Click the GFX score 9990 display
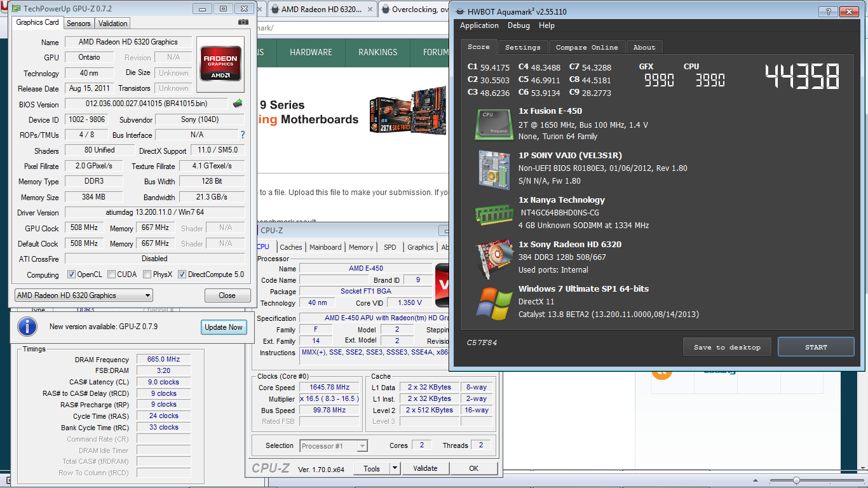This screenshot has width=868, height=488. click(659, 80)
